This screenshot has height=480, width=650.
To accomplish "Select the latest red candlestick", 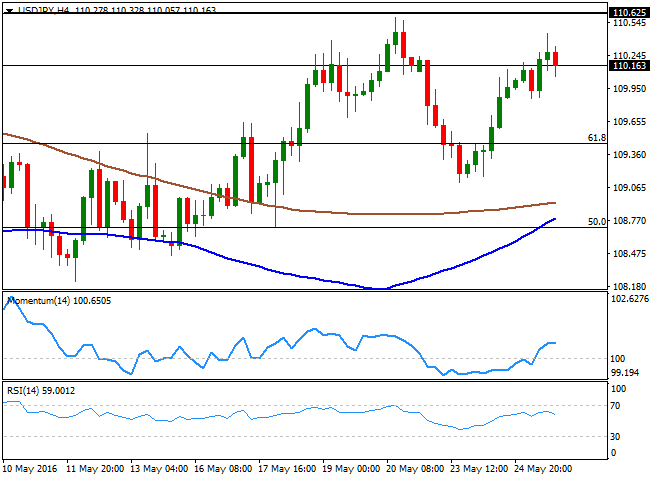I will click(x=555, y=59).
